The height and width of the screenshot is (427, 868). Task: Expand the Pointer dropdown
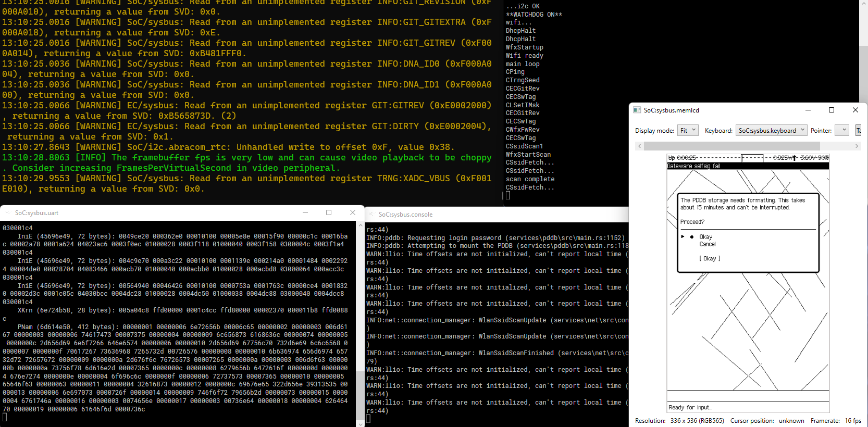point(841,130)
